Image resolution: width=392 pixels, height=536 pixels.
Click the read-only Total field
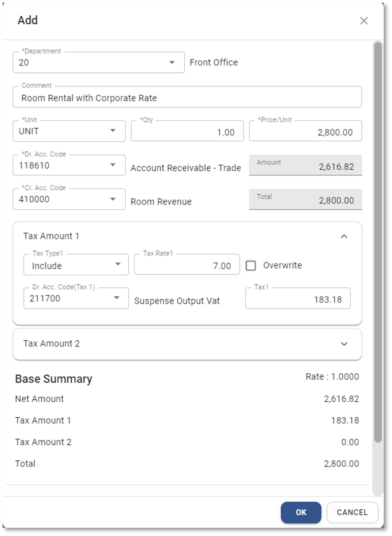(x=305, y=200)
